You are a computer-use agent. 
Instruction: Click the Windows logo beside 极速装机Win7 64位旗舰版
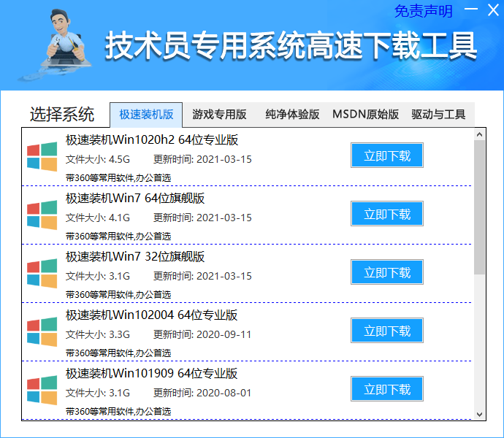tap(42, 215)
